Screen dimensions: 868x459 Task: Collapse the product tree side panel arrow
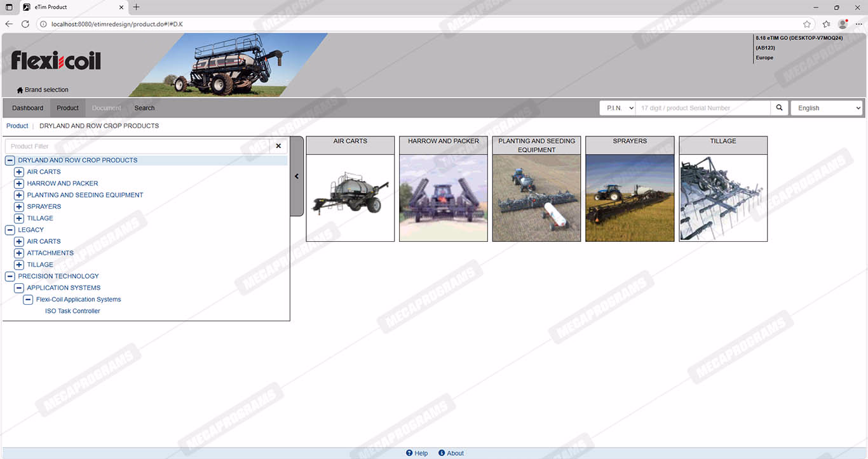point(297,176)
